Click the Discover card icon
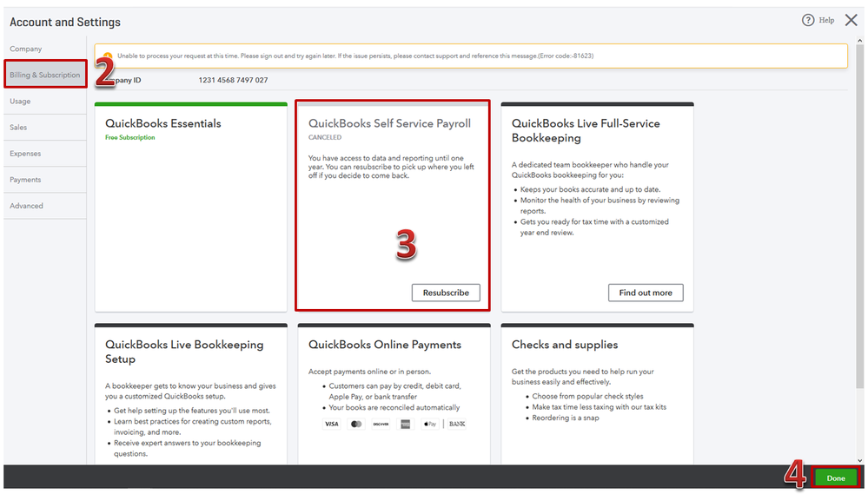The width and height of the screenshot is (868, 494). point(381,425)
